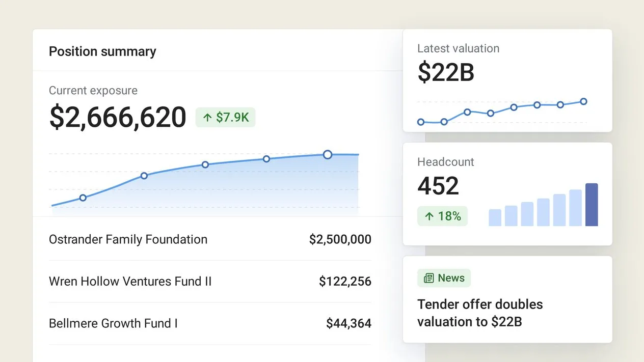Open the Bellmere Growth Fund I row

(210, 323)
